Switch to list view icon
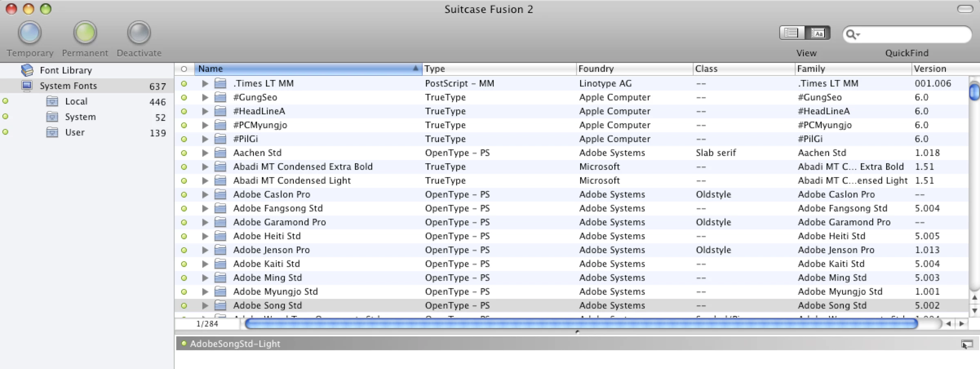980x369 pixels. point(792,33)
